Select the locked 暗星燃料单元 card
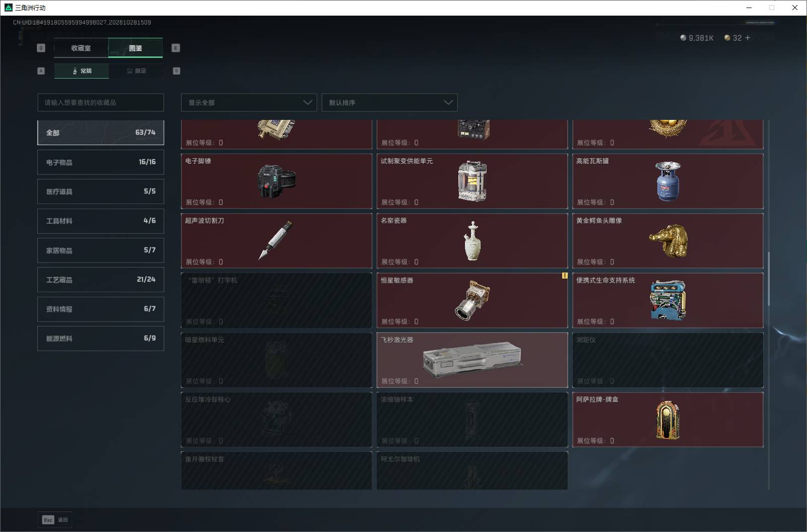This screenshot has height=532, width=807. [277, 360]
